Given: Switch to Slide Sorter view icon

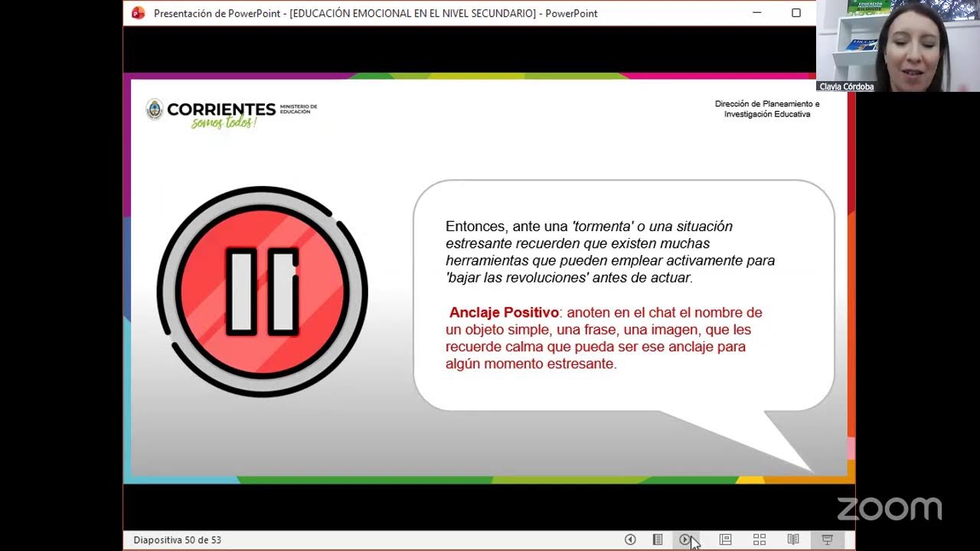Looking at the screenshot, I should pyautogui.click(x=759, y=540).
